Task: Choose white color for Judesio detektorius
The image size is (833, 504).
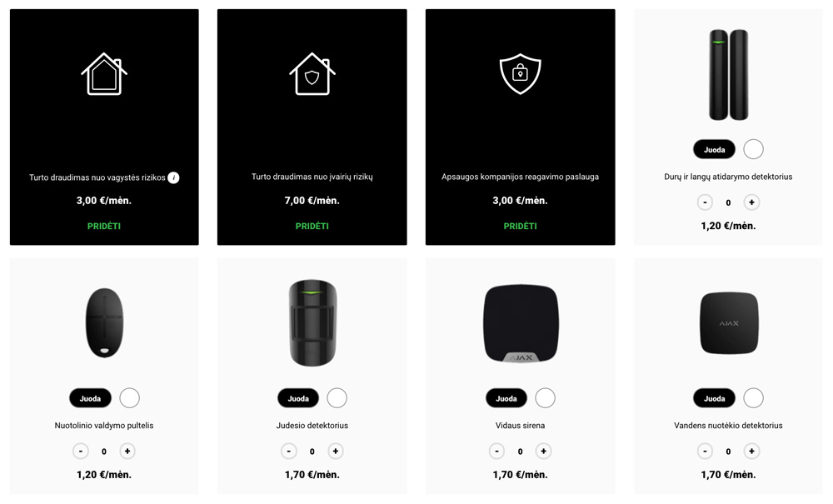Action: [x=337, y=397]
